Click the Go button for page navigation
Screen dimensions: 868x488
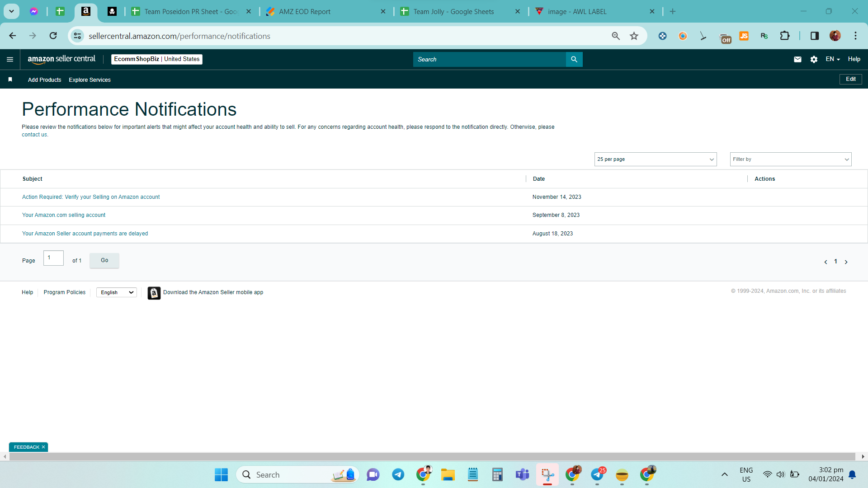tap(104, 260)
